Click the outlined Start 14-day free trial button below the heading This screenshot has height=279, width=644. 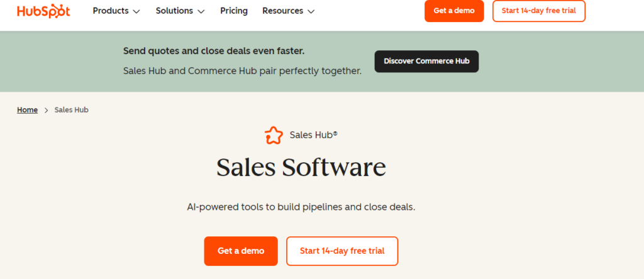coord(342,251)
